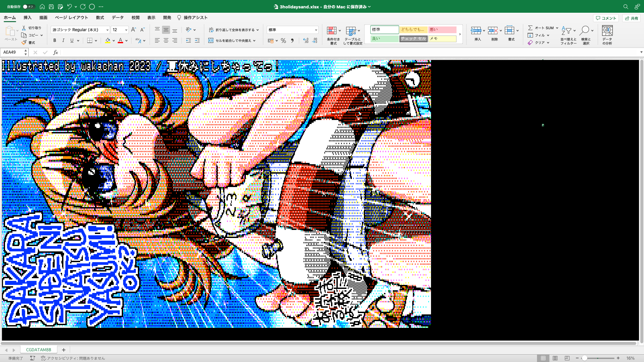Expand the borders dropdown arrow
Screen dimensions: 644x362
[x=96, y=41]
